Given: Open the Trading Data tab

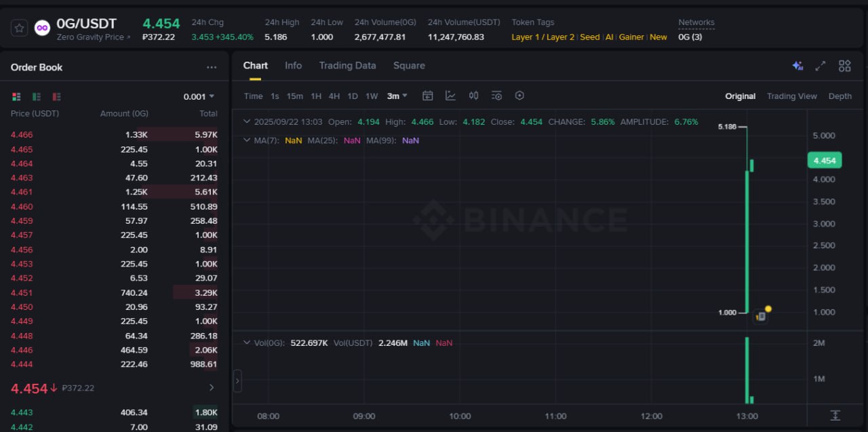Looking at the screenshot, I should click(347, 66).
